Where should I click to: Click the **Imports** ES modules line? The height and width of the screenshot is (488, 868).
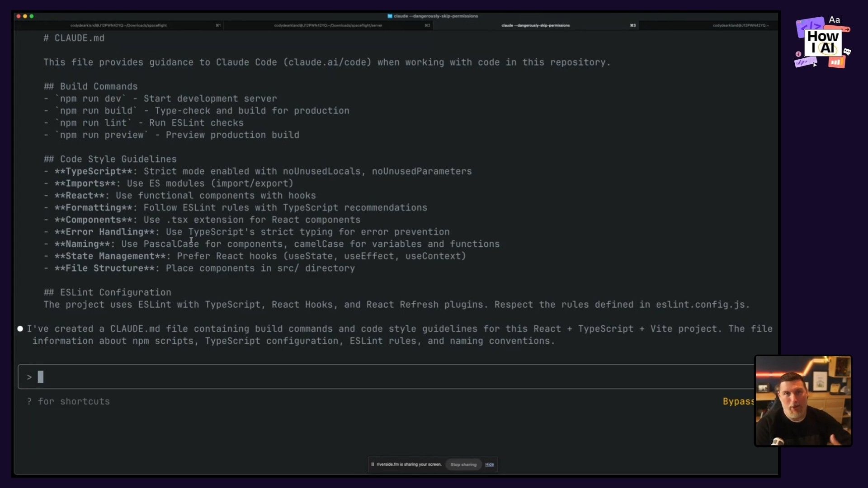tap(169, 184)
